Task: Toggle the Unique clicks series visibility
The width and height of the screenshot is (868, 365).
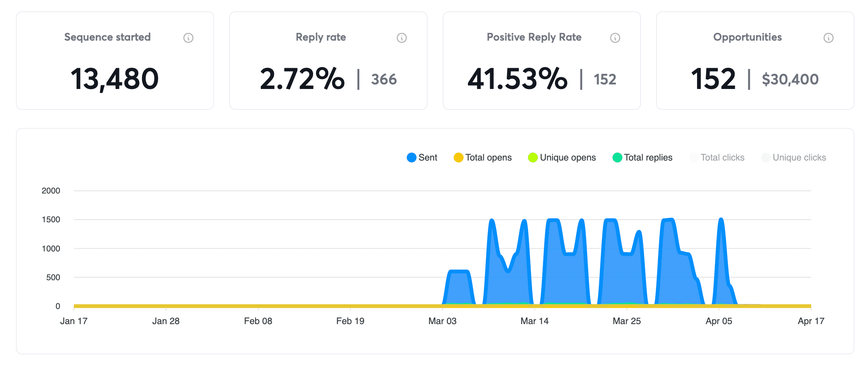Action: coord(765,157)
